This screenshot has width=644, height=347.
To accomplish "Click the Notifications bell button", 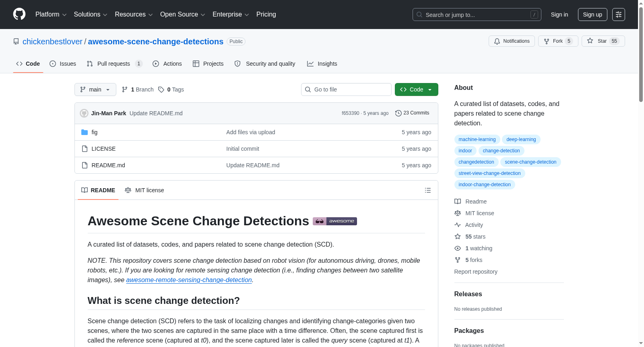I will (x=512, y=41).
